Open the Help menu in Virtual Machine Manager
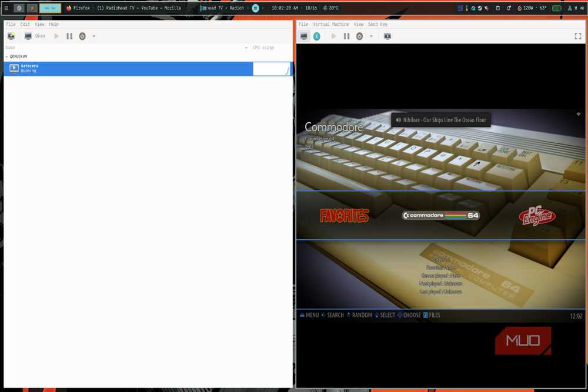This screenshot has width=588, height=392. 54,24
